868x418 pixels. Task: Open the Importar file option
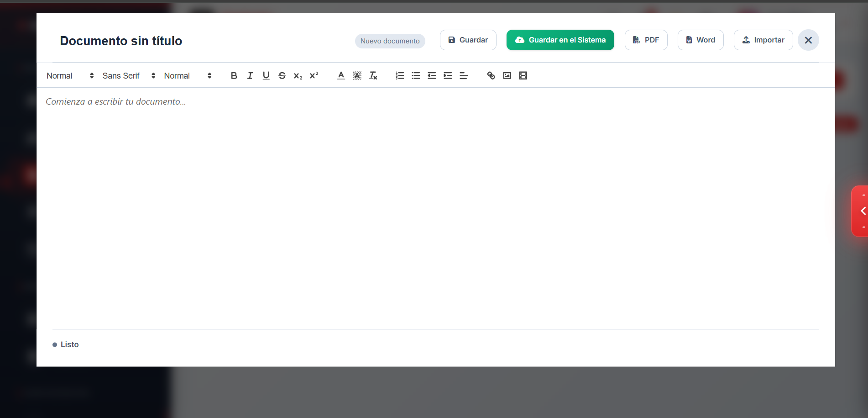763,40
